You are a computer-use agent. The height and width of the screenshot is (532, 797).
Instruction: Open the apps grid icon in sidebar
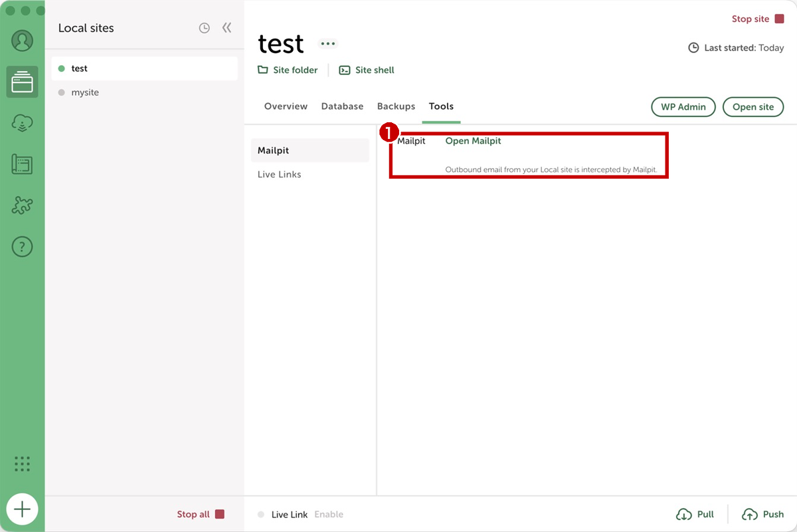pos(22,464)
